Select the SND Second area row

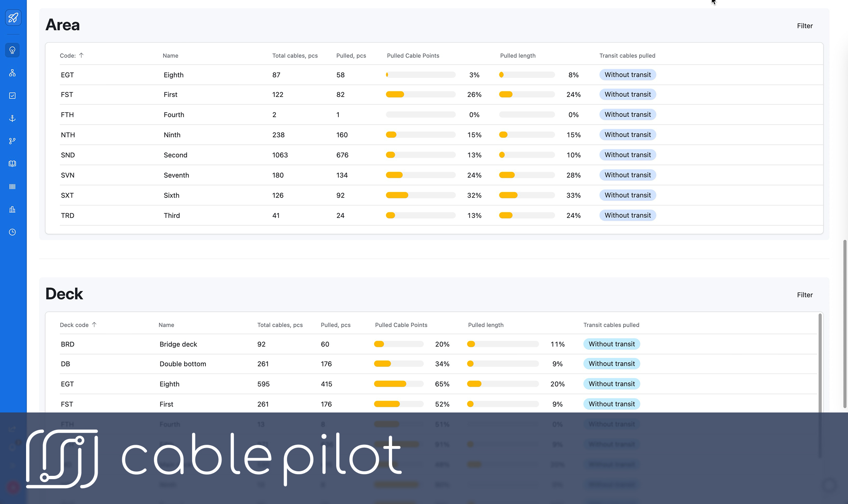pyautogui.click(x=176, y=155)
